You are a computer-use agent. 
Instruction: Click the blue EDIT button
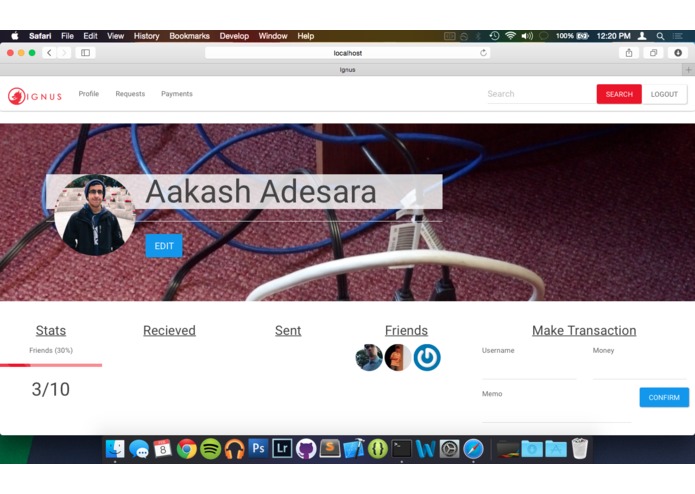(x=164, y=245)
